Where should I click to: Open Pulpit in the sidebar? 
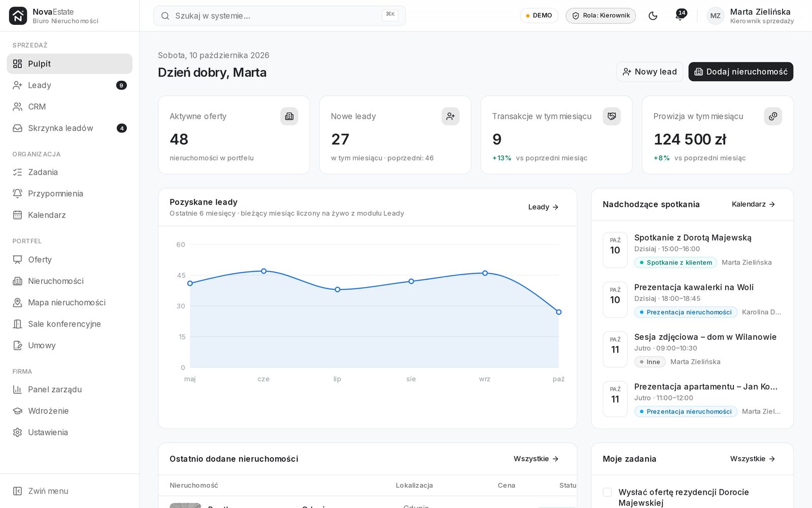point(70,64)
